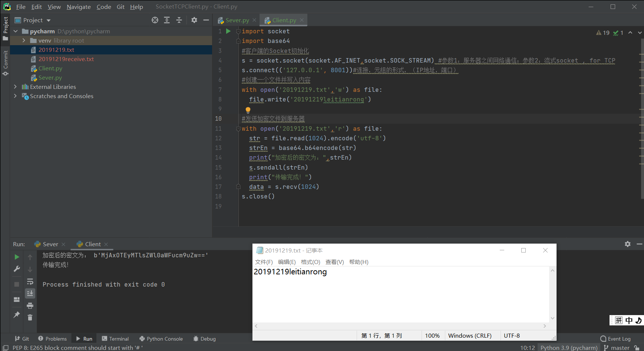Click the yellow intention lightbulb
Screen dimensions: 644x351
click(x=248, y=110)
